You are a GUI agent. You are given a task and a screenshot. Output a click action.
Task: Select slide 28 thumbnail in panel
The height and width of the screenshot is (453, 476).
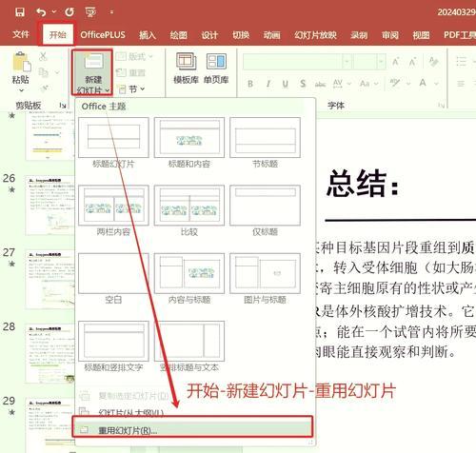50,353
